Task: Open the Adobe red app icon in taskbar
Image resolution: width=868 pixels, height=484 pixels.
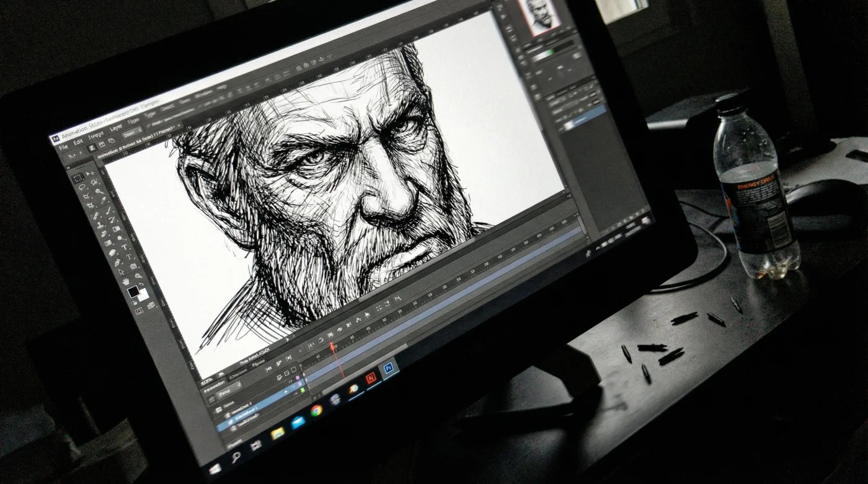Action: (x=371, y=377)
